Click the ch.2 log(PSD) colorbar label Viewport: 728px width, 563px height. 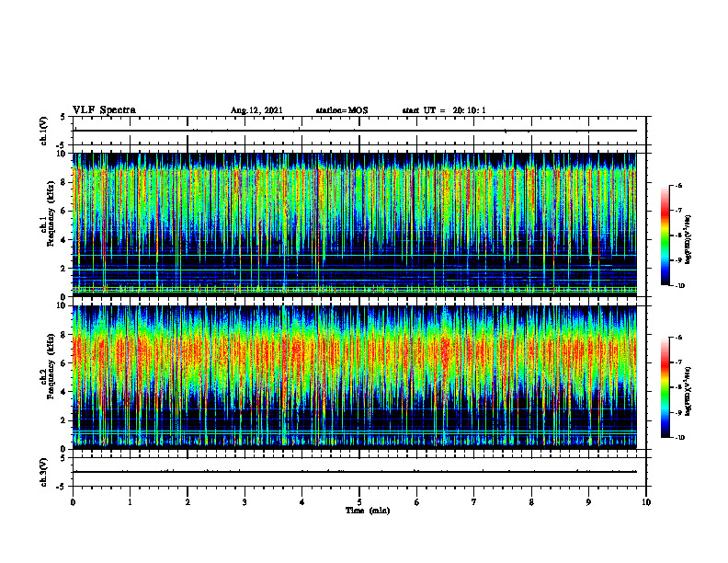tap(688, 391)
